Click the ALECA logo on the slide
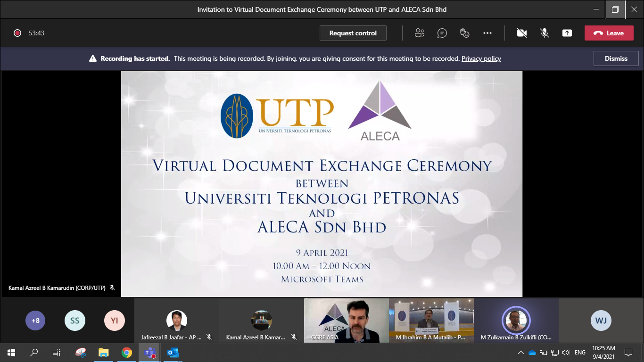 (x=380, y=111)
